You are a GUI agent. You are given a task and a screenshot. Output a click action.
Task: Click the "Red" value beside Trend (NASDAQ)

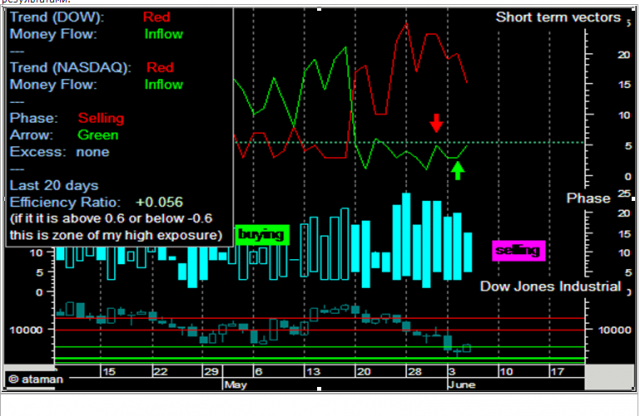[160, 67]
